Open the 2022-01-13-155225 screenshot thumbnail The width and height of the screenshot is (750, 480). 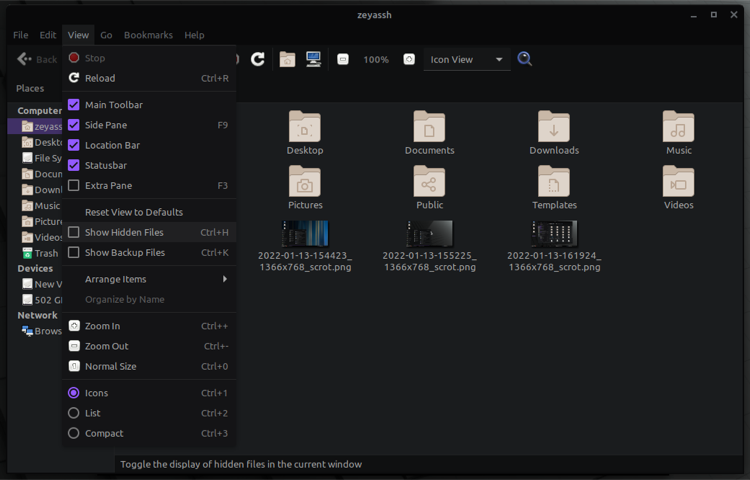pyautogui.click(x=429, y=235)
